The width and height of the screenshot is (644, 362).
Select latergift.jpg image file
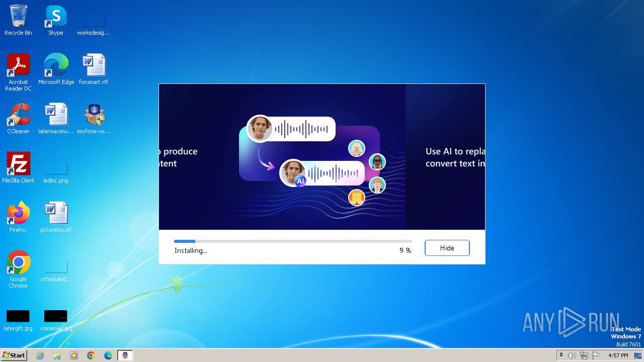point(18,320)
